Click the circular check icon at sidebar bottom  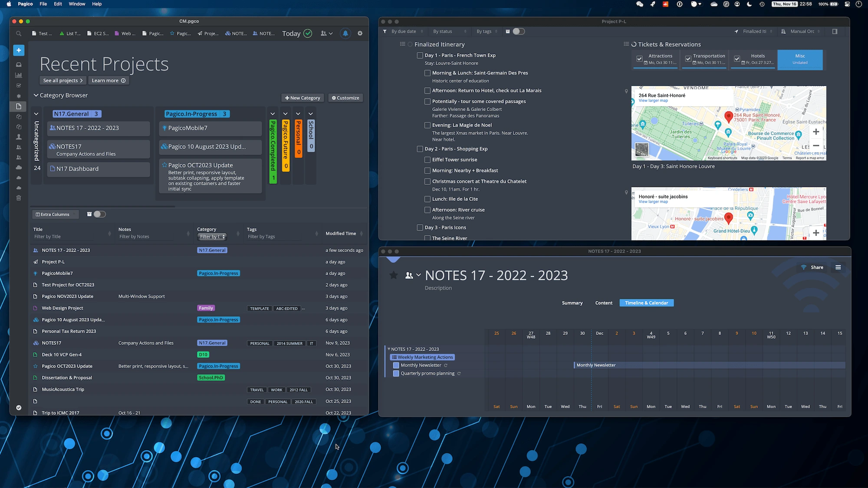point(19,407)
